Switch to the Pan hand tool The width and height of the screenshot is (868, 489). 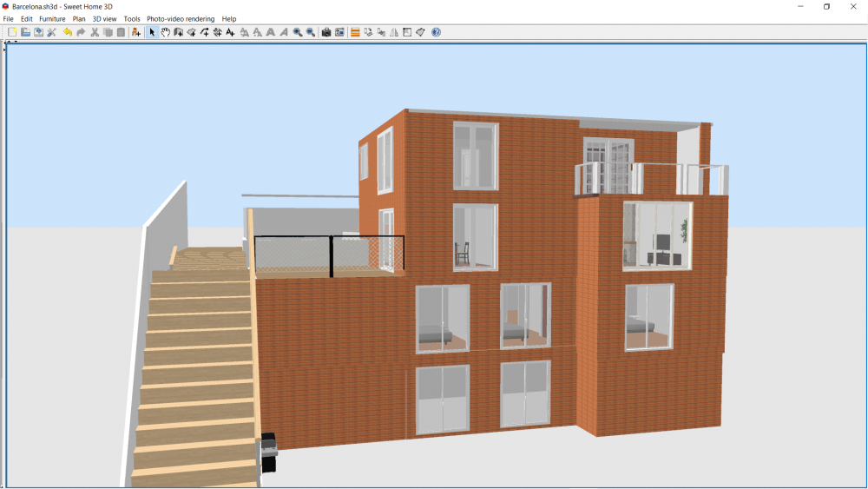[165, 32]
